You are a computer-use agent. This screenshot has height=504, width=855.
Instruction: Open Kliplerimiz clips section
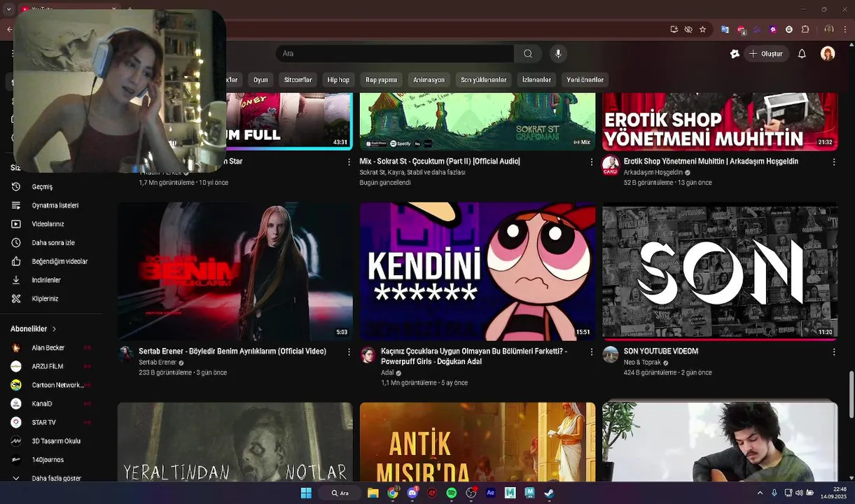tap(45, 299)
